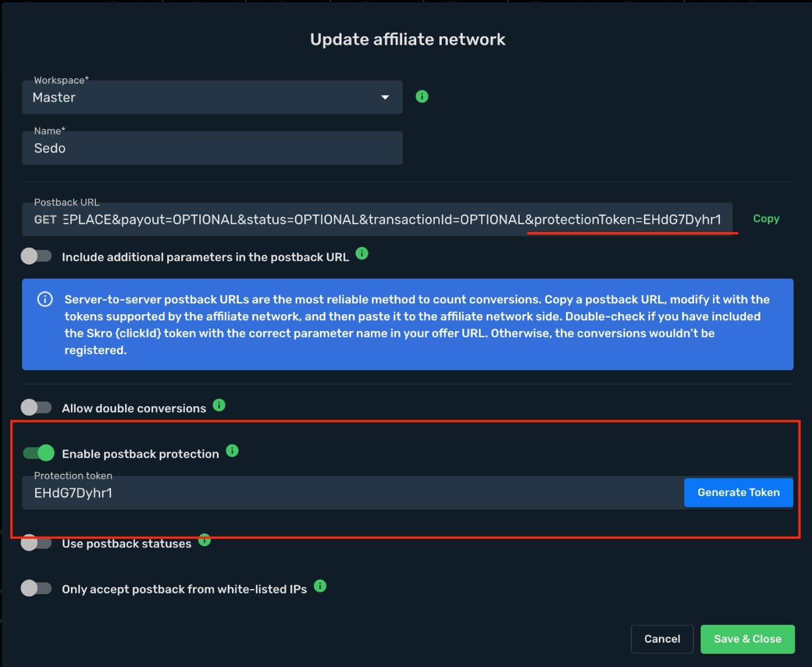The image size is (812, 667).
Task: Show info for Use postback statuses
Action: (204, 540)
